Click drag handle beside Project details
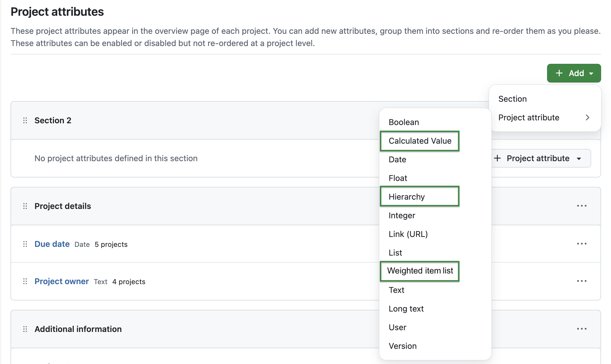Viewport: 611px width, 364px height. pyautogui.click(x=25, y=206)
